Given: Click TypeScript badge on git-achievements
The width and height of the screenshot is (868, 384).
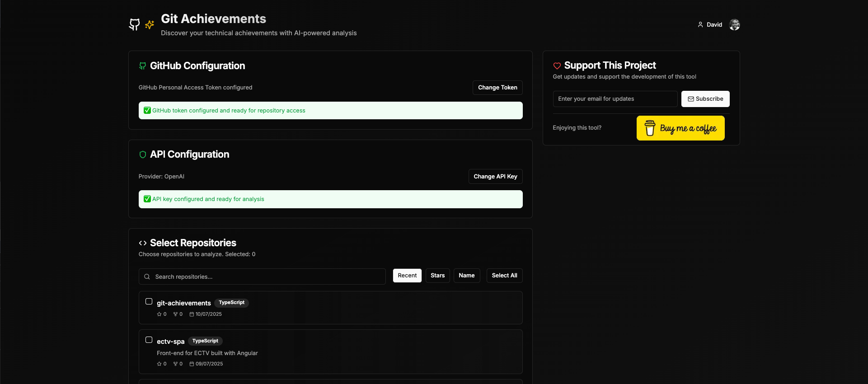Looking at the screenshot, I should pos(231,303).
